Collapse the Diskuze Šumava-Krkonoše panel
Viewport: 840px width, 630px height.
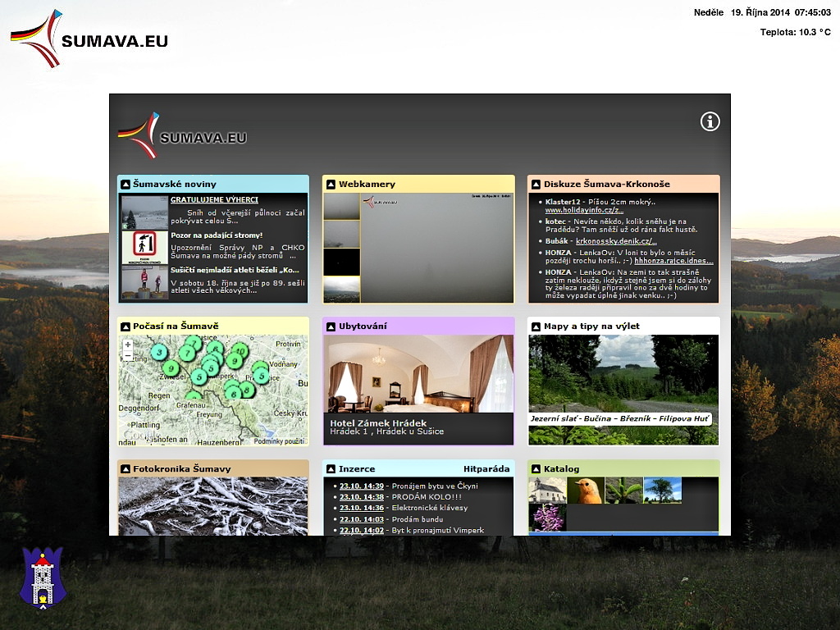536,185
